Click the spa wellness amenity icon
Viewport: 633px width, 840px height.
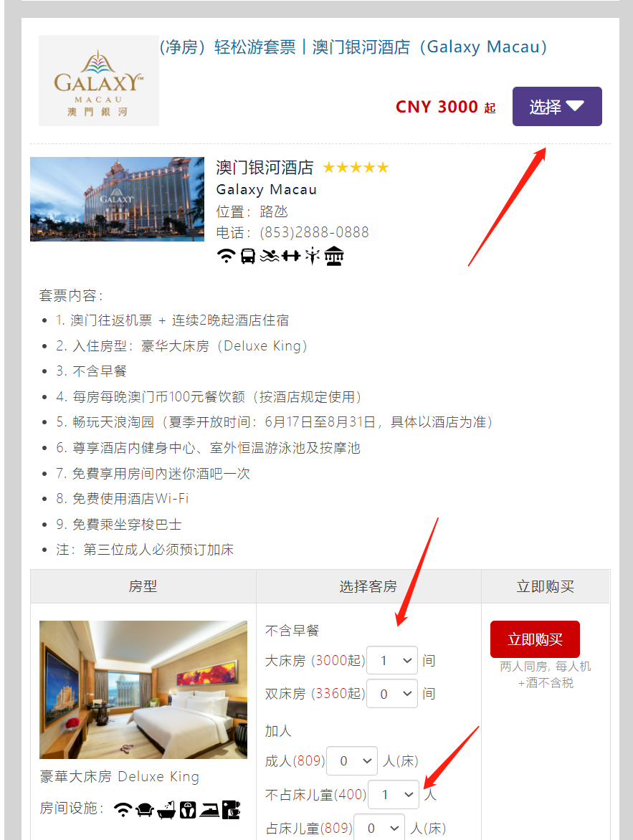click(312, 256)
